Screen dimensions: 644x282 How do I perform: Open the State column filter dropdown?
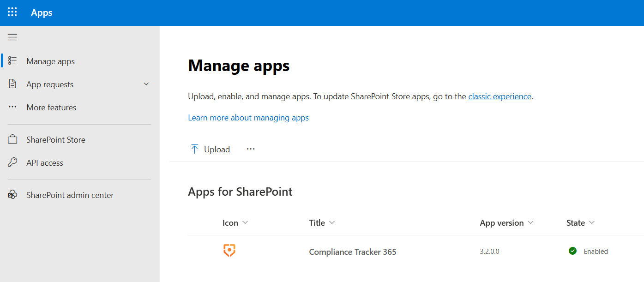point(592,222)
